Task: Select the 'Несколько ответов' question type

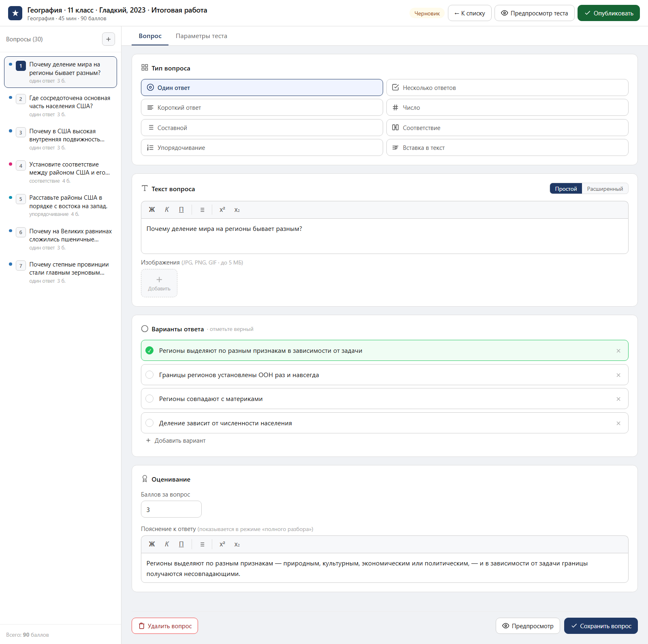Action: pyautogui.click(x=507, y=87)
